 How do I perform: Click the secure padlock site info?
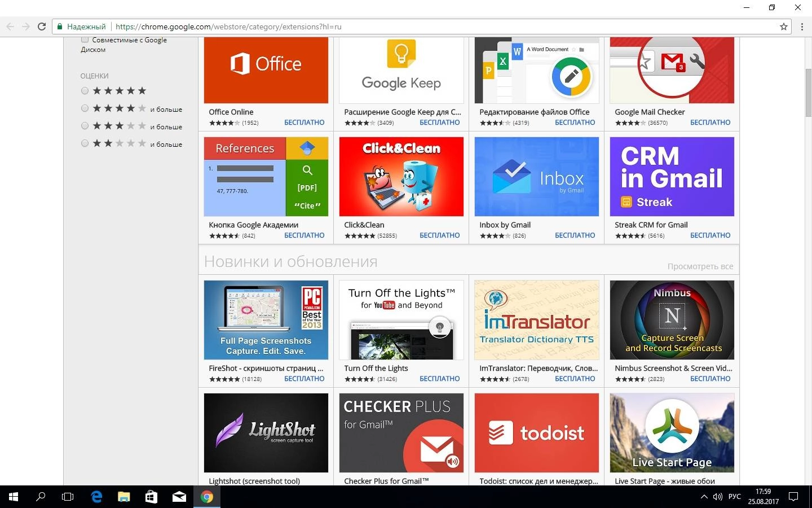click(x=60, y=27)
